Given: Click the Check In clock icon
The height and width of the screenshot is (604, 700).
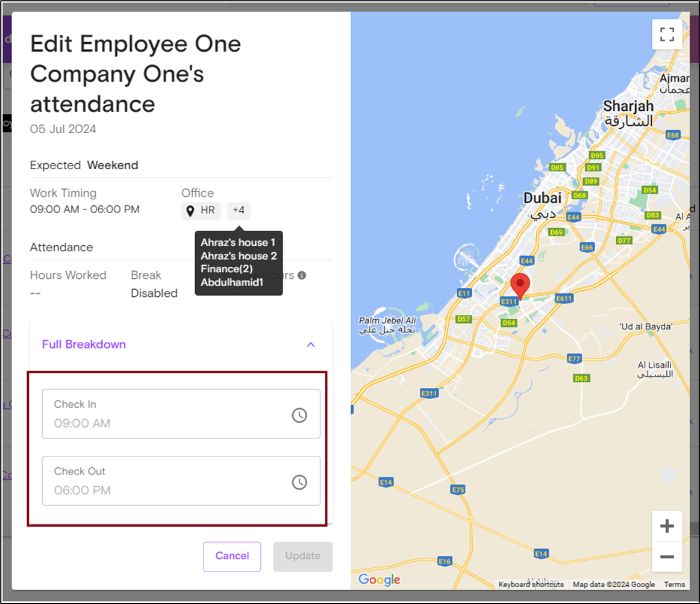Looking at the screenshot, I should coord(299,415).
